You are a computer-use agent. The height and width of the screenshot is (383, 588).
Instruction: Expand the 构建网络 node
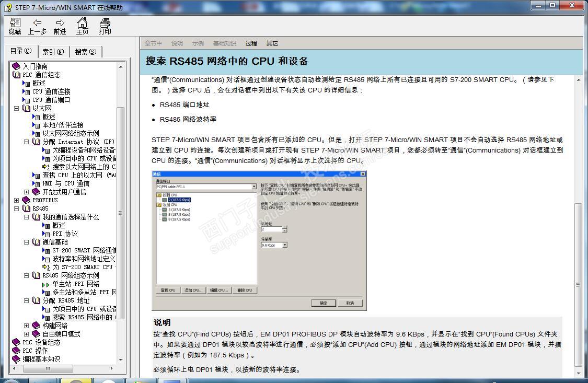tap(26, 326)
